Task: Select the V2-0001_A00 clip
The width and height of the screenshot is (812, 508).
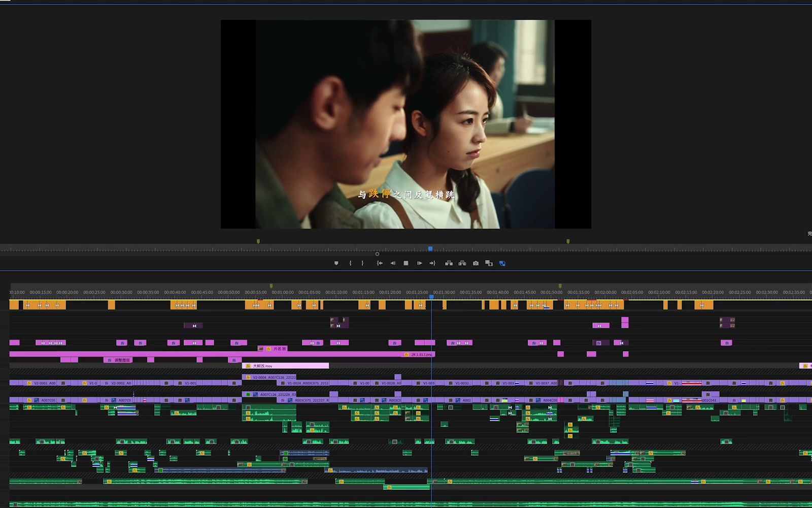Action: pyautogui.click(x=41, y=383)
